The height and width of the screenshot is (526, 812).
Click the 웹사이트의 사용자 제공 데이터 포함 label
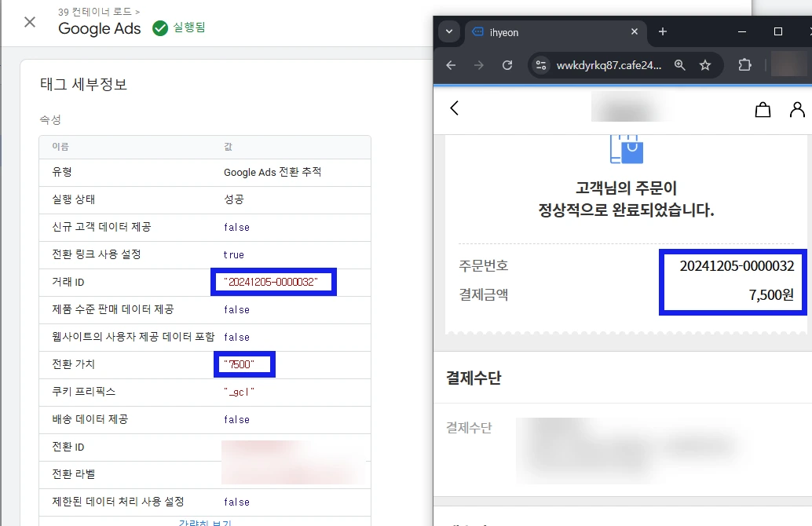click(x=133, y=337)
